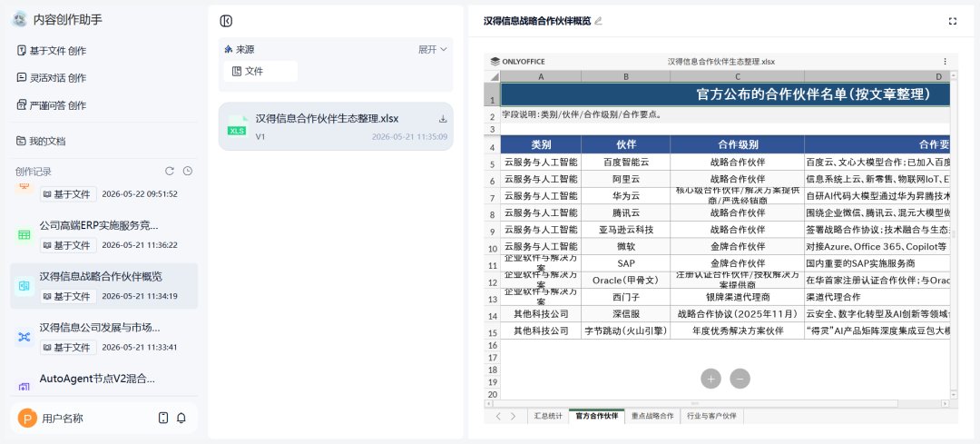Click cell 字节跳动(火山引擎)
Image resolution: width=980 pixels, height=444 pixels.
point(625,331)
